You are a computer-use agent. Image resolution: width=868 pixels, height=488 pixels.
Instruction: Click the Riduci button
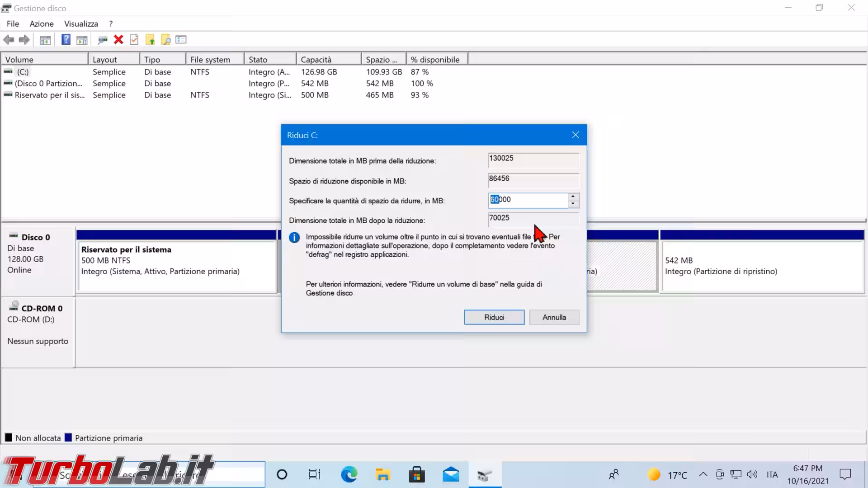click(494, 317)
